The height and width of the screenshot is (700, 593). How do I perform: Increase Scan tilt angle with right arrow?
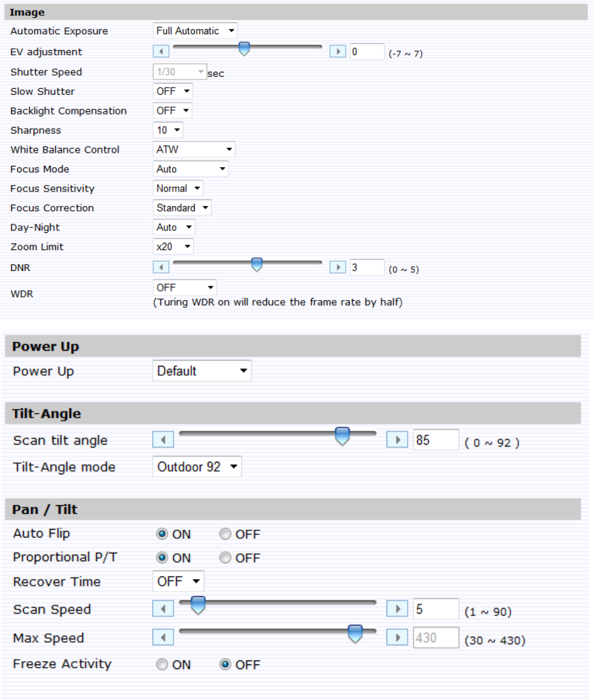(x=397, y=439)
